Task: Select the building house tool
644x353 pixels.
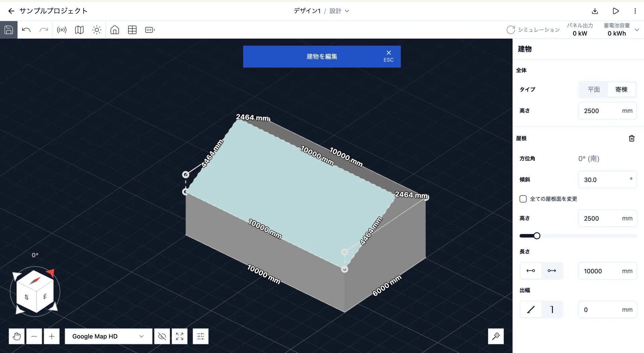Action: (115, 30)
